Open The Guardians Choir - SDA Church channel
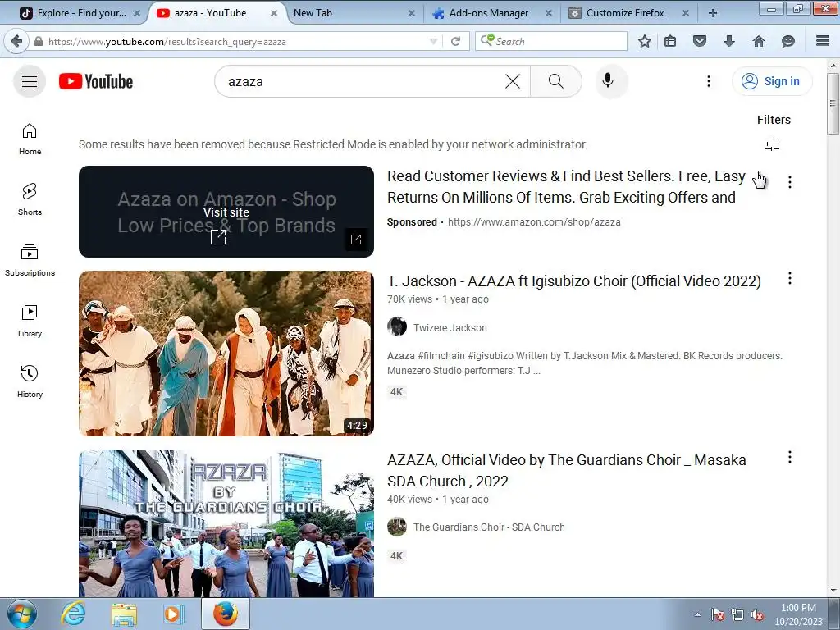This screenshot has width=840, height=630. point(489,527)
